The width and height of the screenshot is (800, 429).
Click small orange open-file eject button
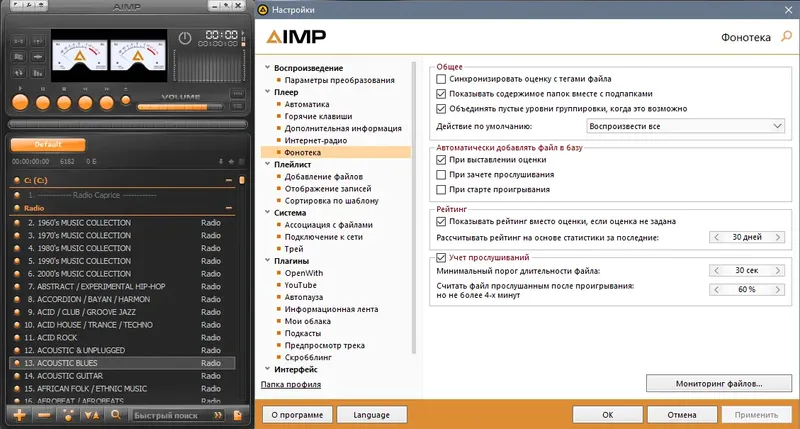[126, 100]
